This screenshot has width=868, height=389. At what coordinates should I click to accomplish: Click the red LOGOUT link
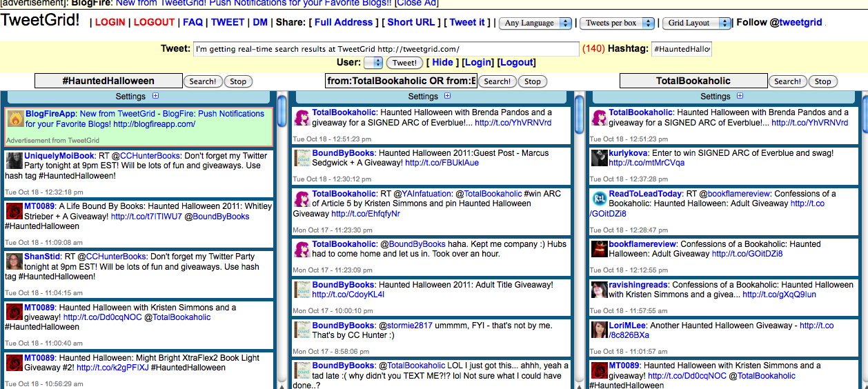154,22
